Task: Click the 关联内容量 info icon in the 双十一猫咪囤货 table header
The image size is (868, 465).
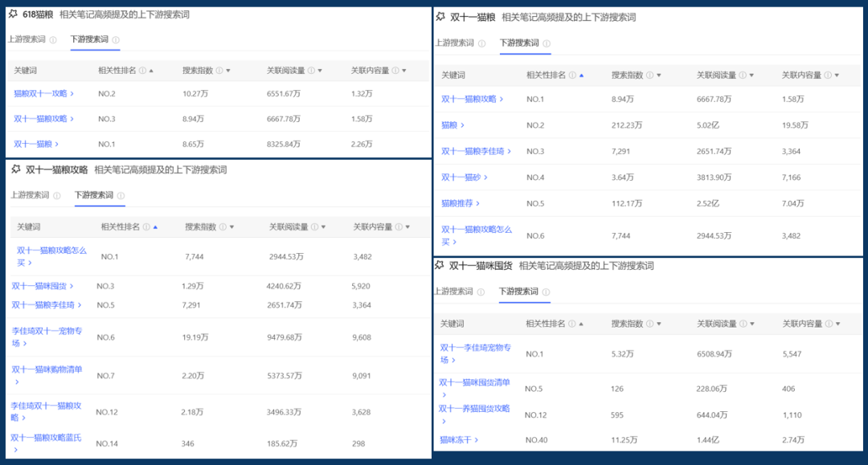Action: (x=829, y=324)
